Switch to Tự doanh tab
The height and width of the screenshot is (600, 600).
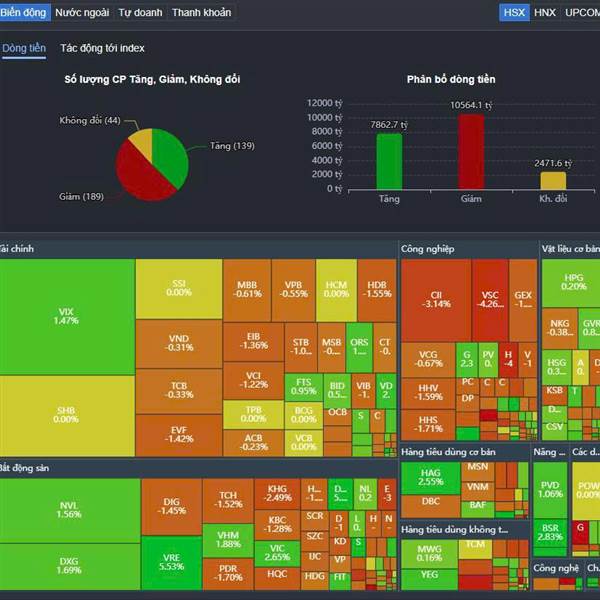(x=140, y=13)
